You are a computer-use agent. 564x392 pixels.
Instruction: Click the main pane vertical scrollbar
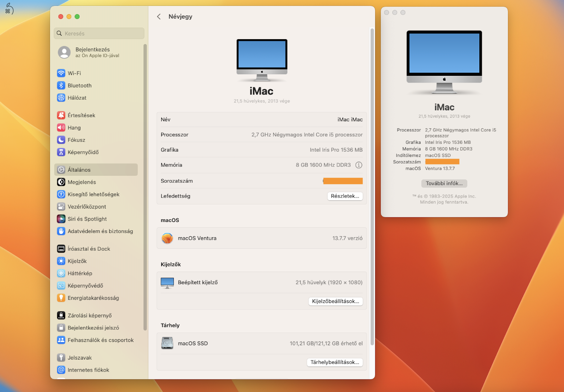coord(372,187)
